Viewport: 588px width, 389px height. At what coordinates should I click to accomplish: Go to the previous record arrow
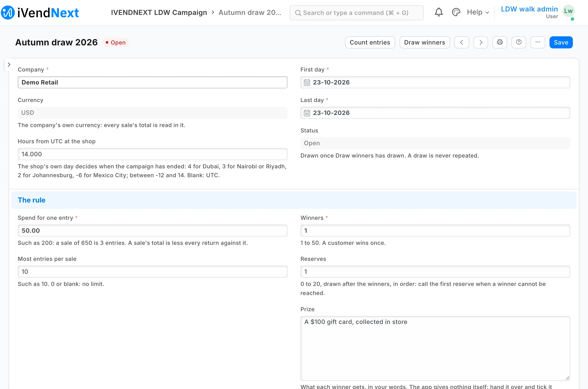pos(462,42)
